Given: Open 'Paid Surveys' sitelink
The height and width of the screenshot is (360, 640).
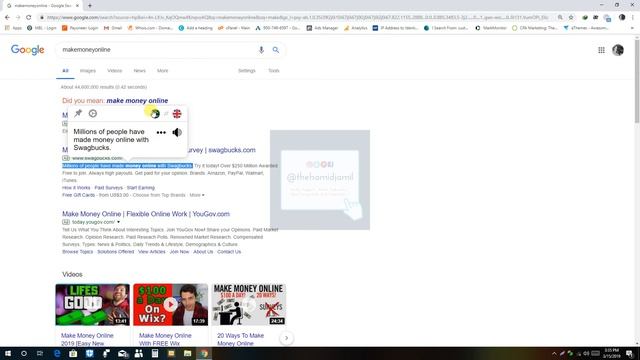Looking at the screenshot, I should pyautogui.click(x=109, y=188).
